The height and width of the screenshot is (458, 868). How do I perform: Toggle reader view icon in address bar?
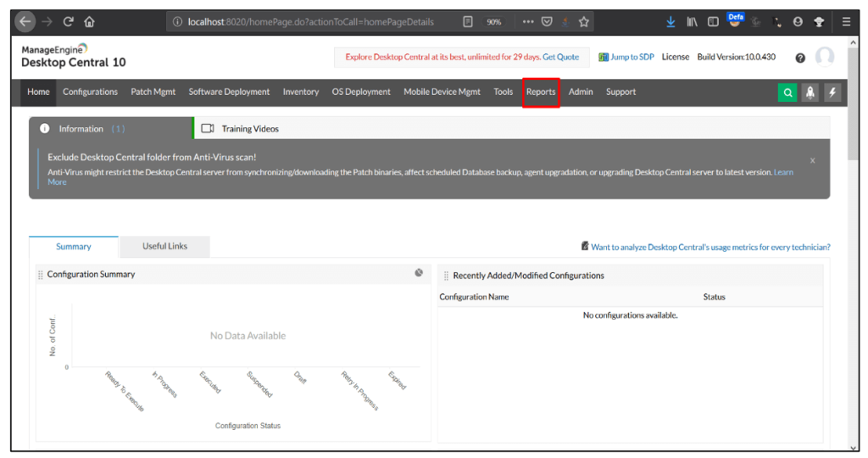(468, 21)
